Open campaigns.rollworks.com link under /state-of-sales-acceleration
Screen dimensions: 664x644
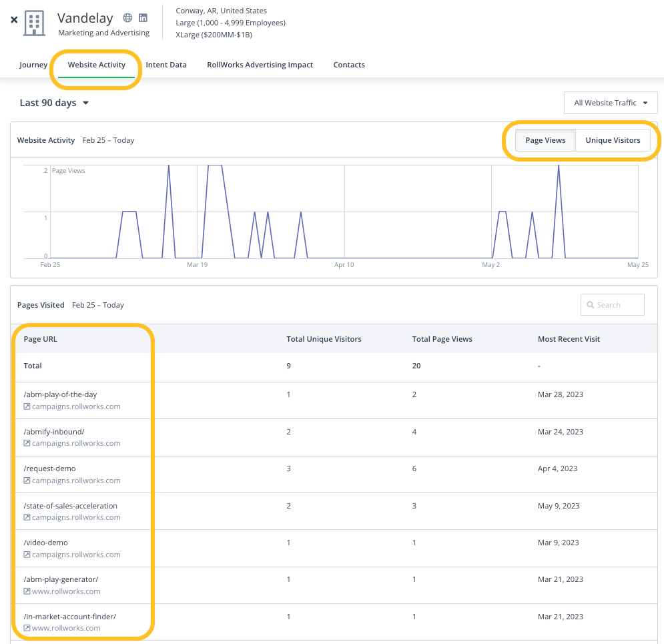76,517
